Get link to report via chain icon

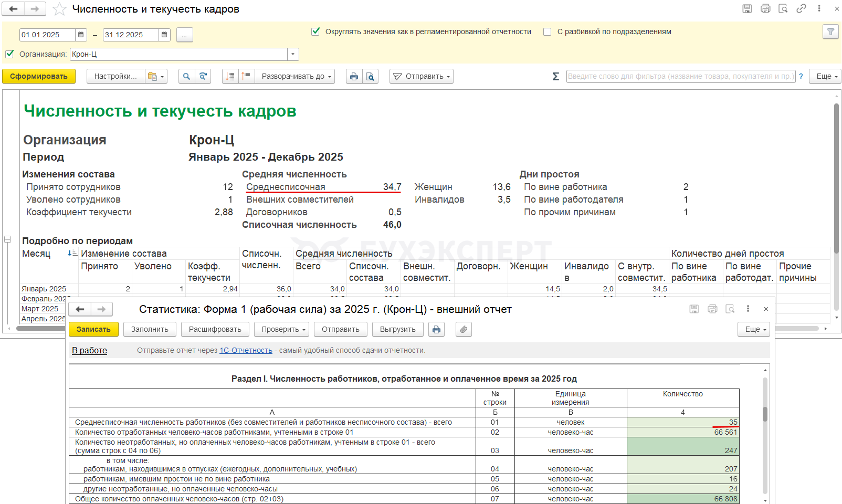801,8
